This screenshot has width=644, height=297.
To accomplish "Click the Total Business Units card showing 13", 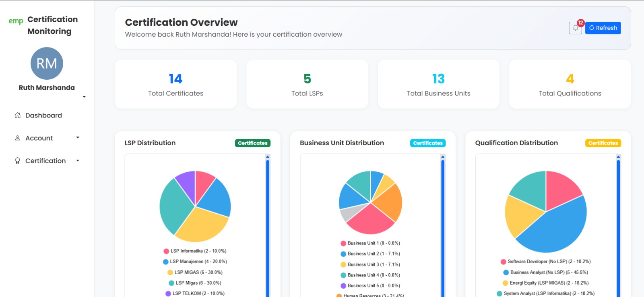I will pos(439,84).
